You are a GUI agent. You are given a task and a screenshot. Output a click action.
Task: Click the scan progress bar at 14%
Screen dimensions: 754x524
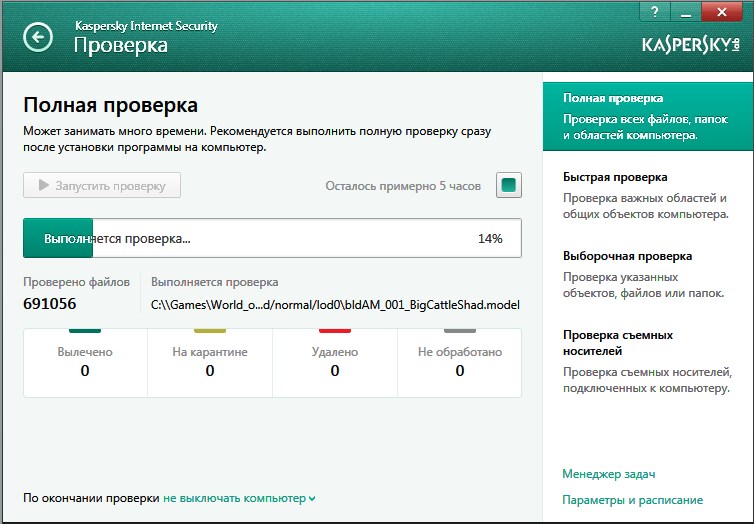click(x=272, y=238)
